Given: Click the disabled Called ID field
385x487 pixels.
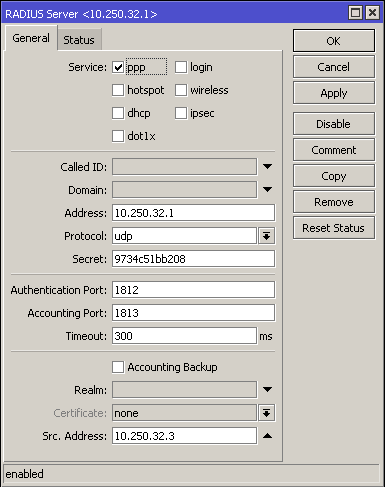Looking at the screenshot, I should [184, 167].
